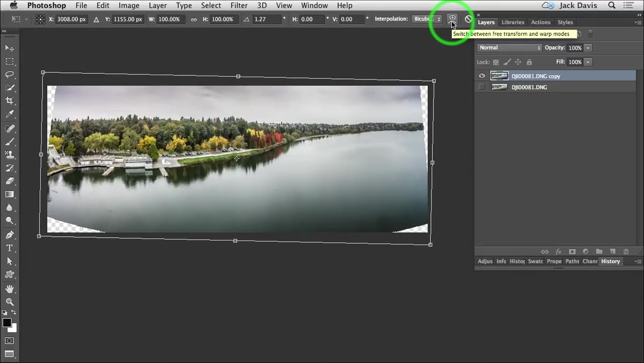This screenshot has width=644, height=363.
Task: Select the Hand tool
Action: coord(10,289)
